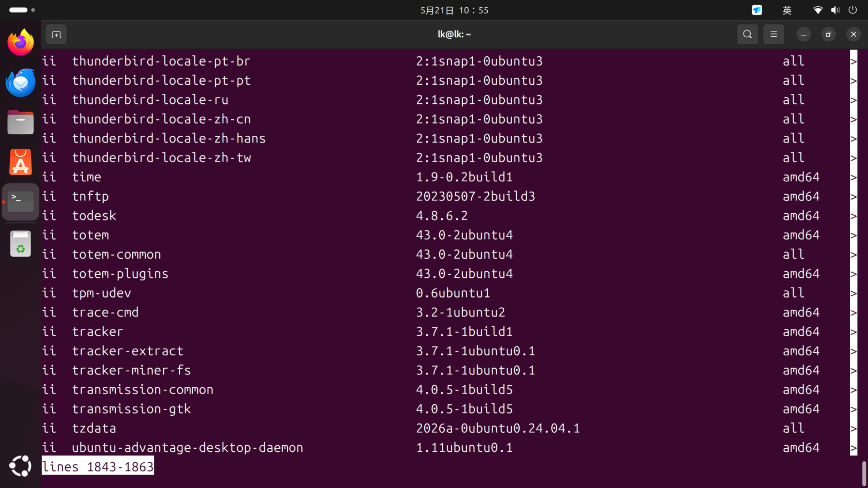Image resolution: width=868 pixels, height=488 pixels.
Task: Click the 'transmission-common' package name
Action: coord(143,389)
